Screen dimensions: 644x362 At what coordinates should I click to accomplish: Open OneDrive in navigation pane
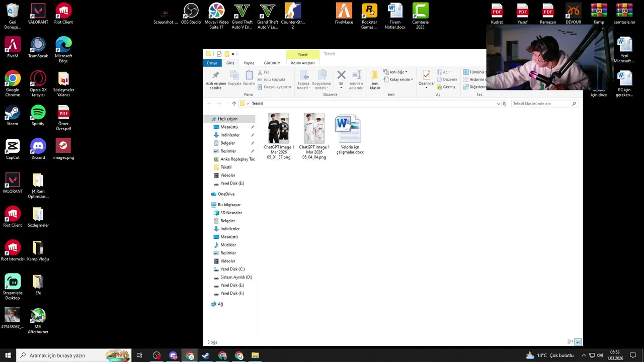[226, 194]
